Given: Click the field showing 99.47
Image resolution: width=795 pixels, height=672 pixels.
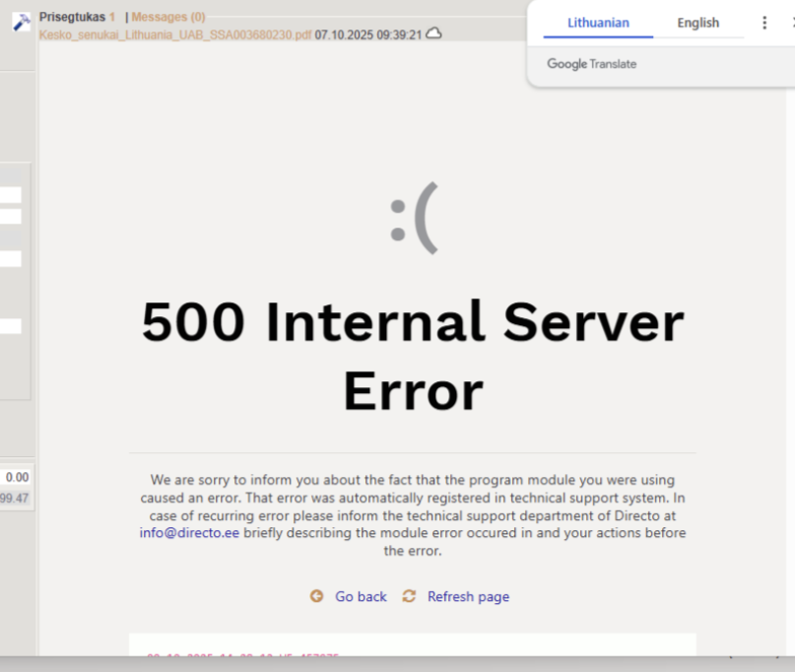Looking at the screenshot, I should pyautogui.click(x=15, y=499).
